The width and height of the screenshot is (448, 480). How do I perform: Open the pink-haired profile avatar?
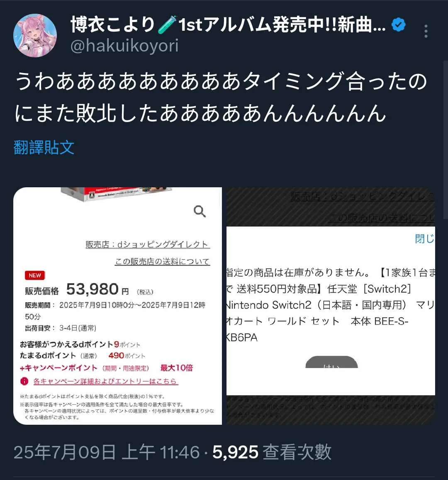click(35, 35)
